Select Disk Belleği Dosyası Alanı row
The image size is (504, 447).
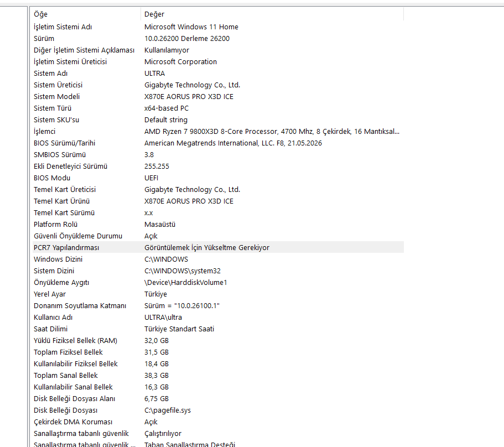pyautogui.click(x=218, y=399)
